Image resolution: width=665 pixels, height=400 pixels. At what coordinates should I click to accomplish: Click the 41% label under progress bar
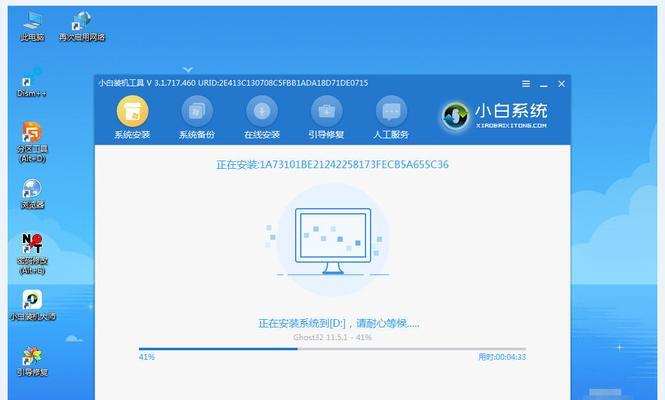coord(147,357)
